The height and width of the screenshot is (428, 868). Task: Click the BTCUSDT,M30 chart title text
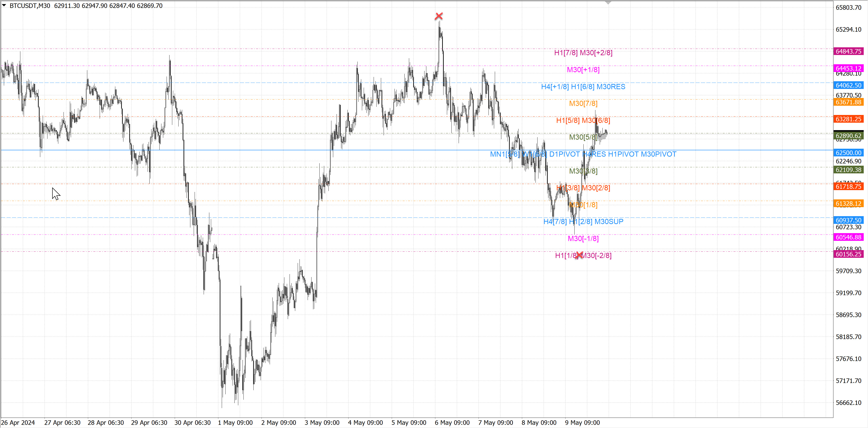pos(30,6)
